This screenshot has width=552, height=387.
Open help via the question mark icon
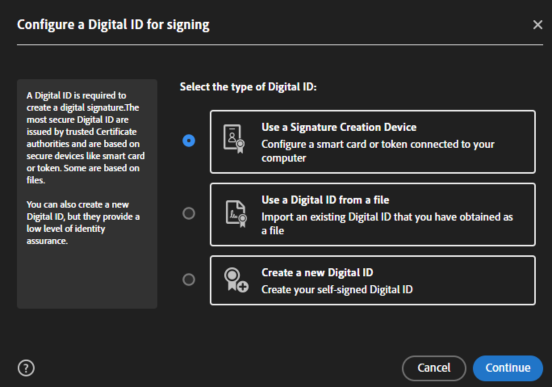point(26,368)
